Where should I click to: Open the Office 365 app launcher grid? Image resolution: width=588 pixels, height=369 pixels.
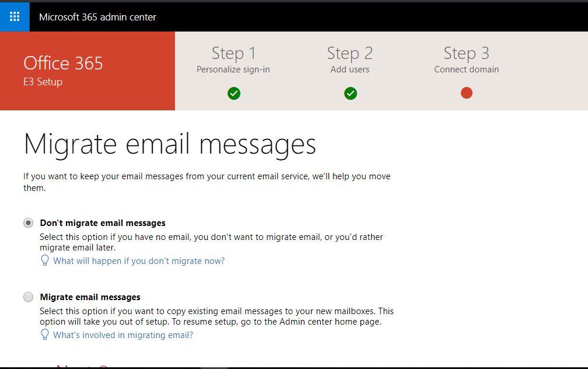point(14,16)
